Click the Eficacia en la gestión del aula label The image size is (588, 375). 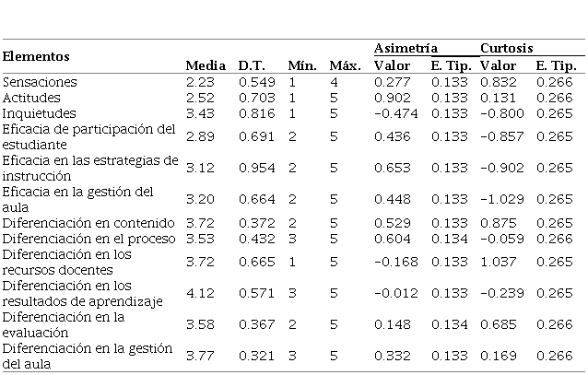point(76,198)
